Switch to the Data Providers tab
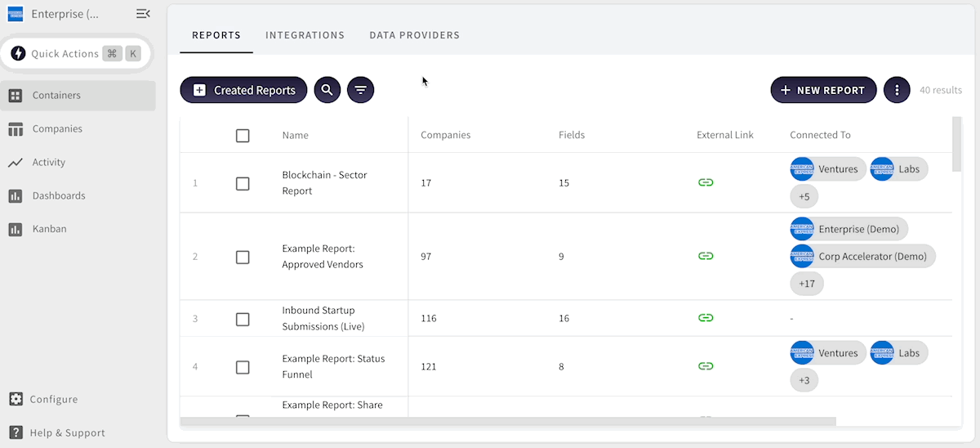 414,35
